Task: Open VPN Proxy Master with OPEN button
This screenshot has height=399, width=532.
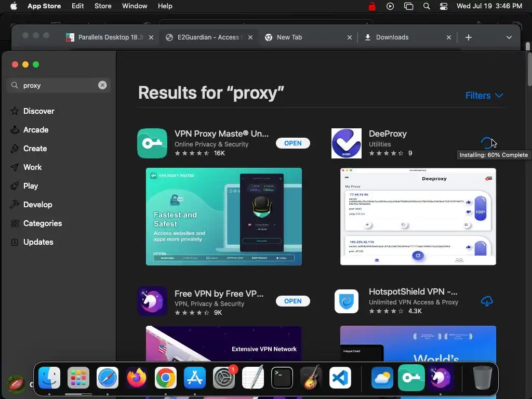Action: 293,143
